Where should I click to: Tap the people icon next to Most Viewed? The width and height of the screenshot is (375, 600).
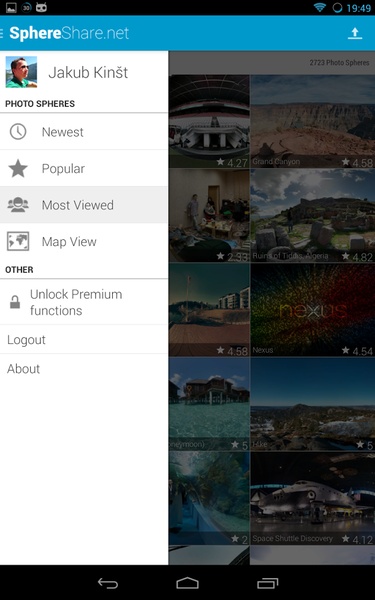[18, 205]
